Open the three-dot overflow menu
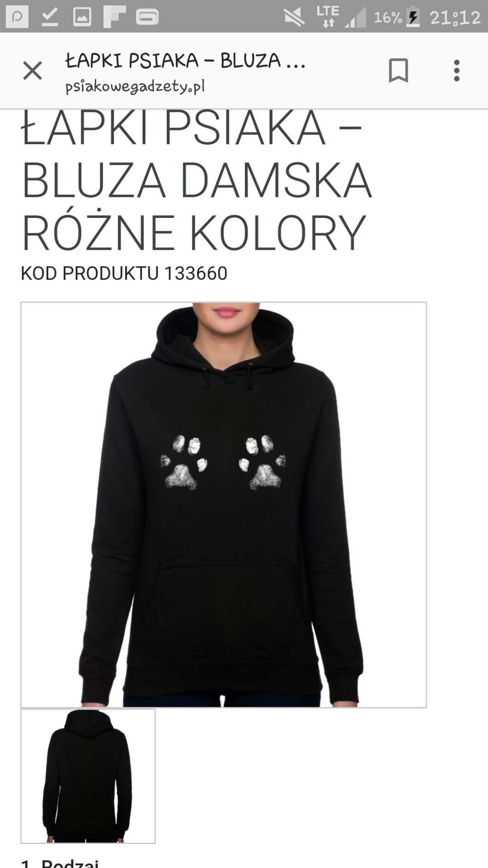Viewport: 488px width, 868px height. tap(456, 70)
